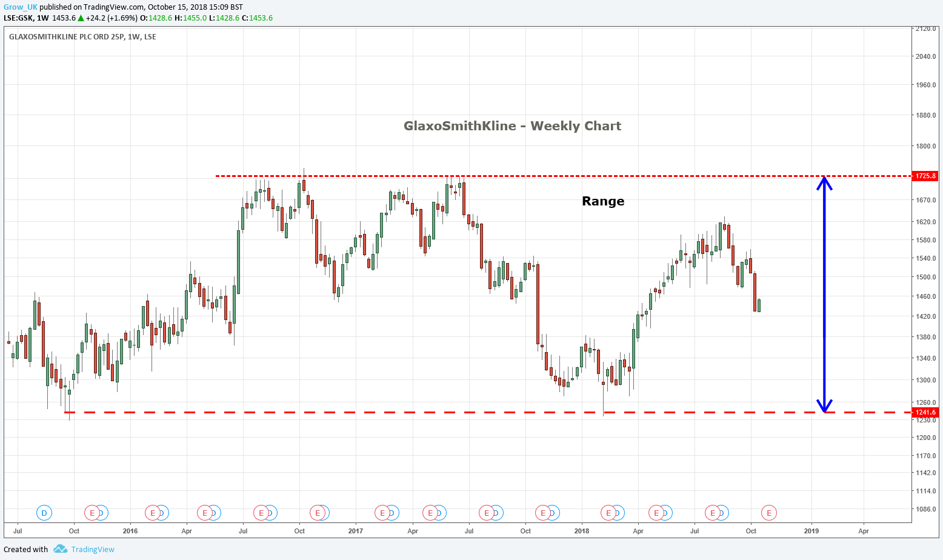This screenshot has height=560, width=943.
Task: Click the O:1428.6 open value
Action: coord(156,18)
